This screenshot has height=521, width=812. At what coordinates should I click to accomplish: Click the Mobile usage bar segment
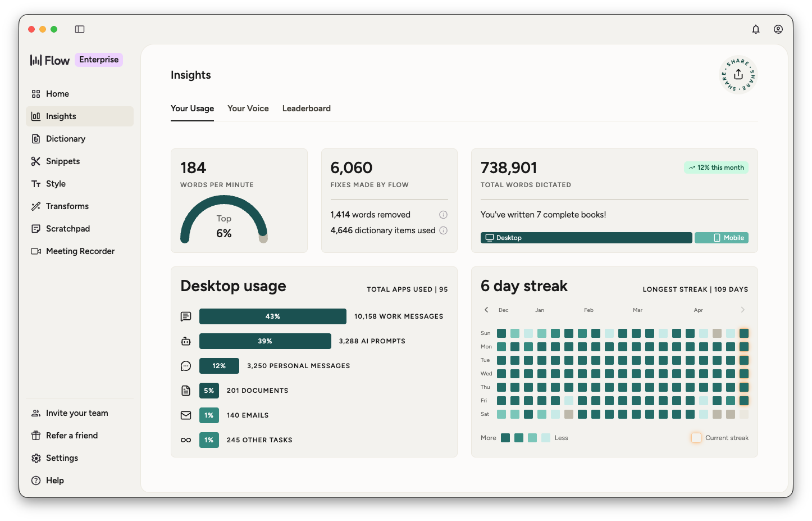tap(722, 238)
